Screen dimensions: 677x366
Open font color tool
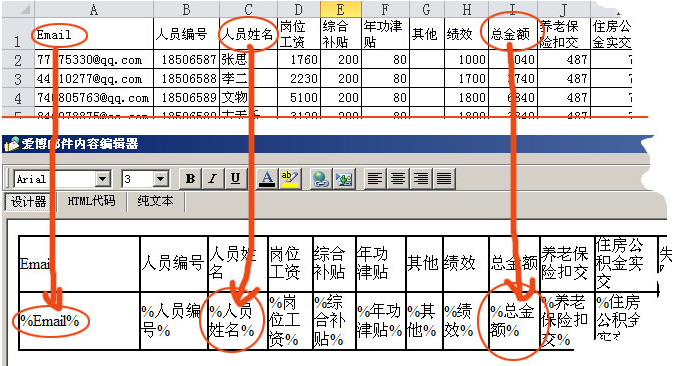click(267, 179)
